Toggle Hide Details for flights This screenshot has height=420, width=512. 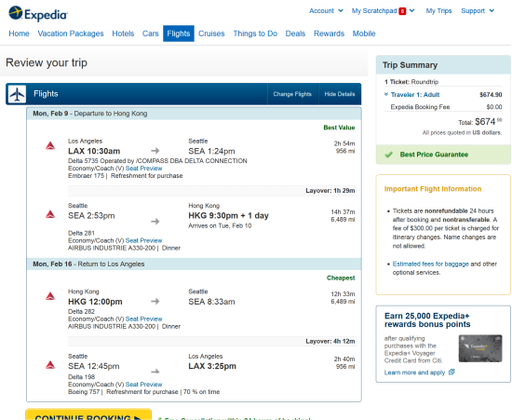[340, 94]
